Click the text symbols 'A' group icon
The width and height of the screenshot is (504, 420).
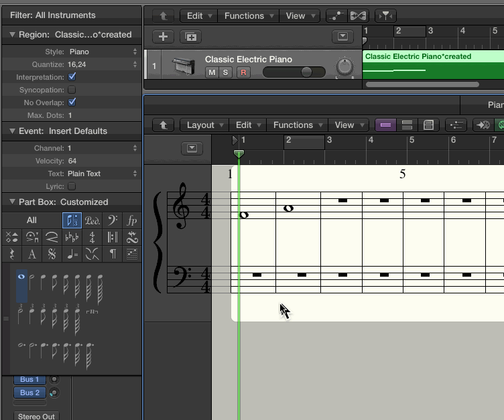[31, 254]
